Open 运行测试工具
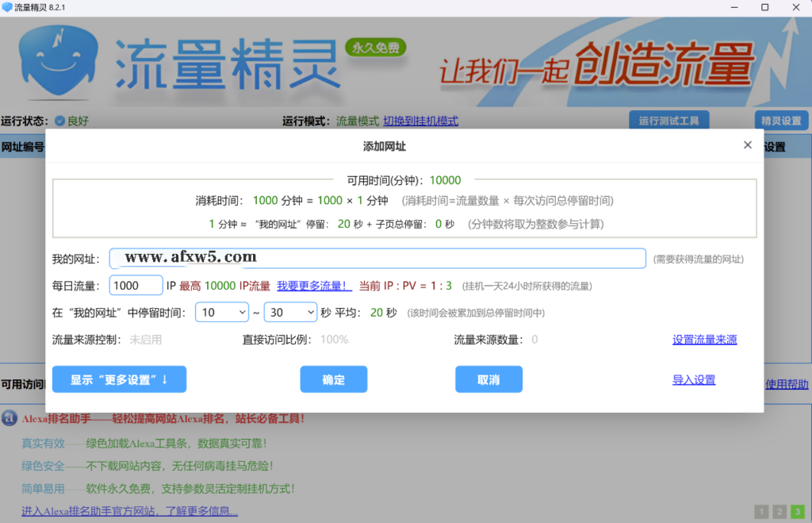Image resolution: width=812 pixels, height=523 pixels. click(668, 120)
